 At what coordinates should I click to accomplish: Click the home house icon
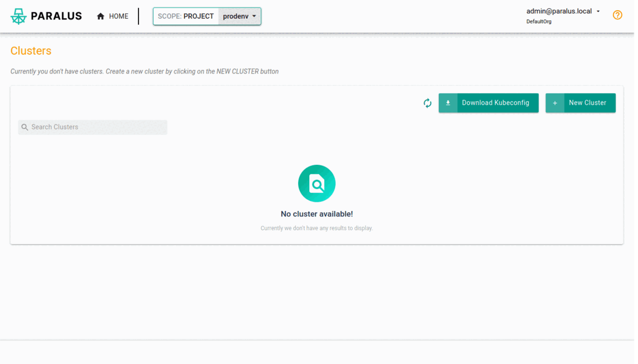100,16
